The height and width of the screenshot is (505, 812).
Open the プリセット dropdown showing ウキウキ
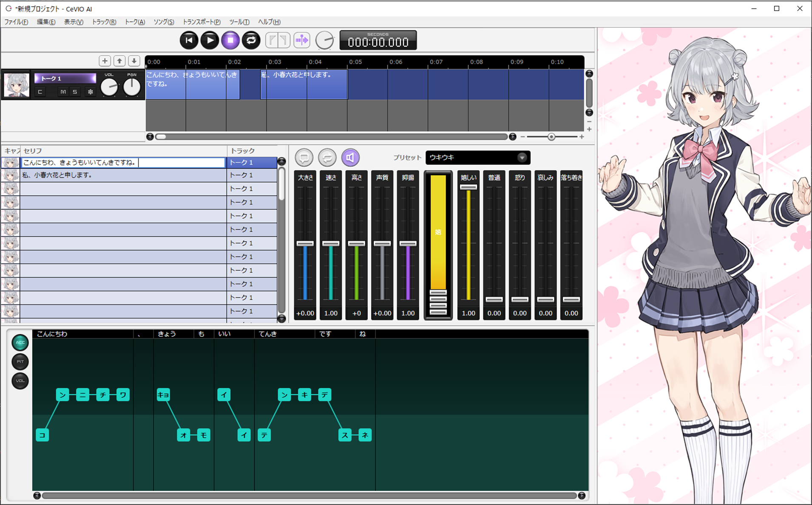478,158
